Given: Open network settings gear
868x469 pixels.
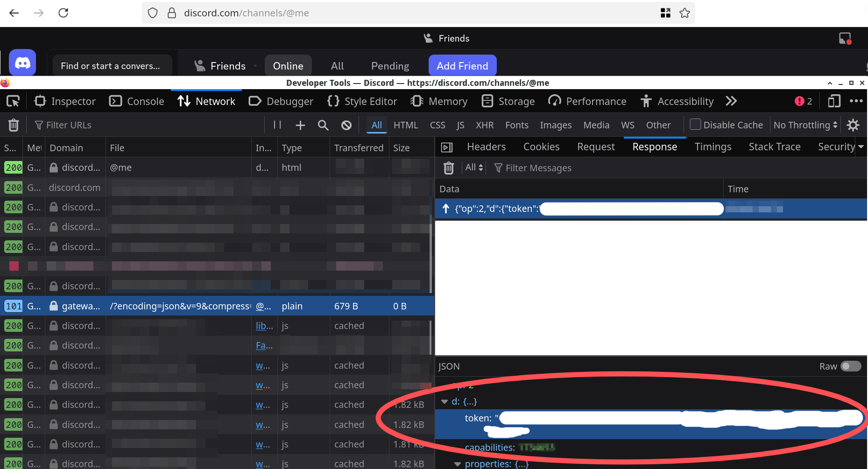Looking at the screenshot, I should [x=853, y=125].
